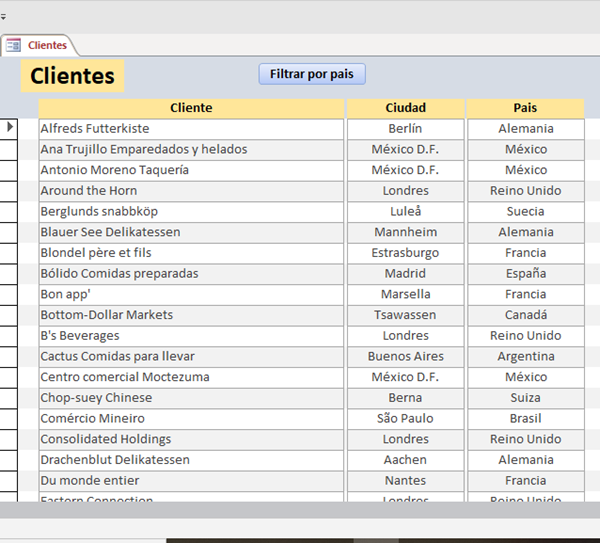Click the Estrasburgo city cell

click(x=405, y=253)
